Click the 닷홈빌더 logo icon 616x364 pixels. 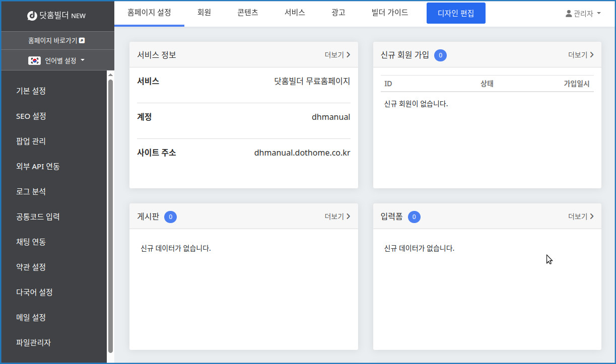32,16
